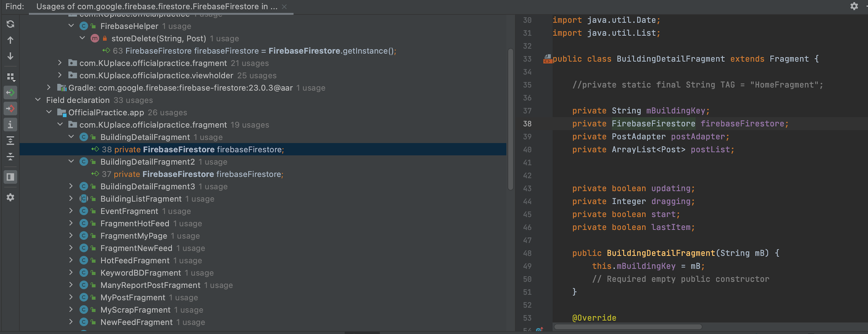Collapse the BuildingDetailFragment2 class node

pos(71,162)
